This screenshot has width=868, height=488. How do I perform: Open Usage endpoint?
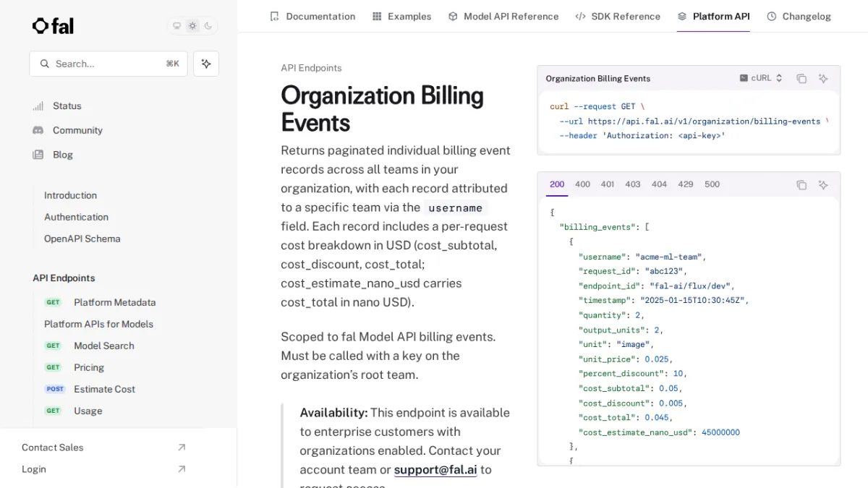(88, 411)
